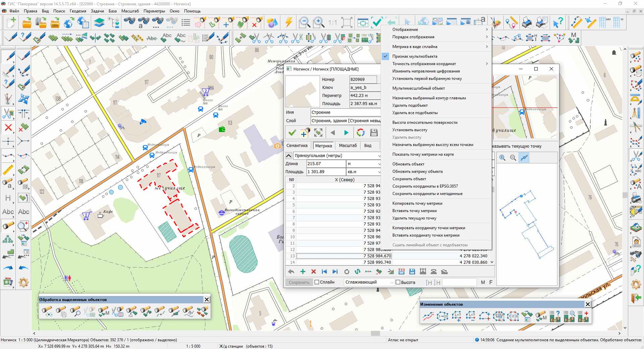
Task: Click the green plus add point icon
Action: pyautogui.click(x=303, y=271)
